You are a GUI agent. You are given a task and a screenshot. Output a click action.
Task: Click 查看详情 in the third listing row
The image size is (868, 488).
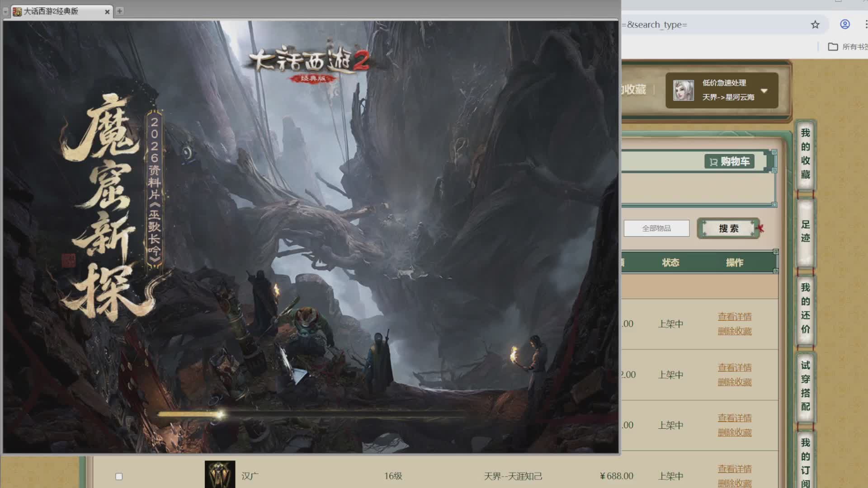pyautogui.click(x=735, y=418)
